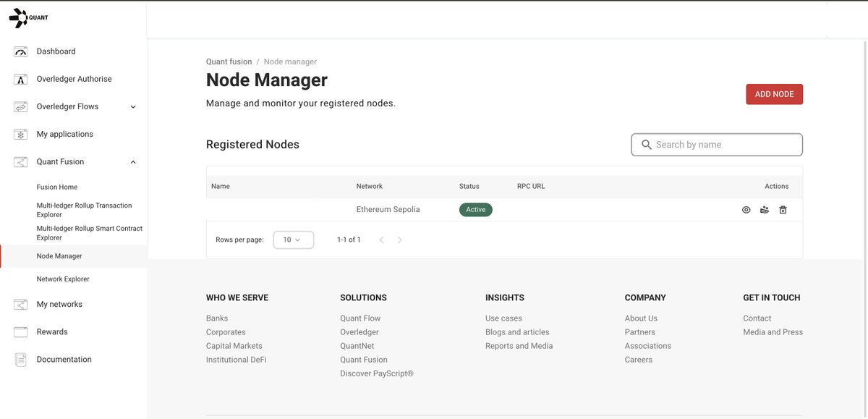
Task: Open Dashboard in the sidebar
Action: 56,51
